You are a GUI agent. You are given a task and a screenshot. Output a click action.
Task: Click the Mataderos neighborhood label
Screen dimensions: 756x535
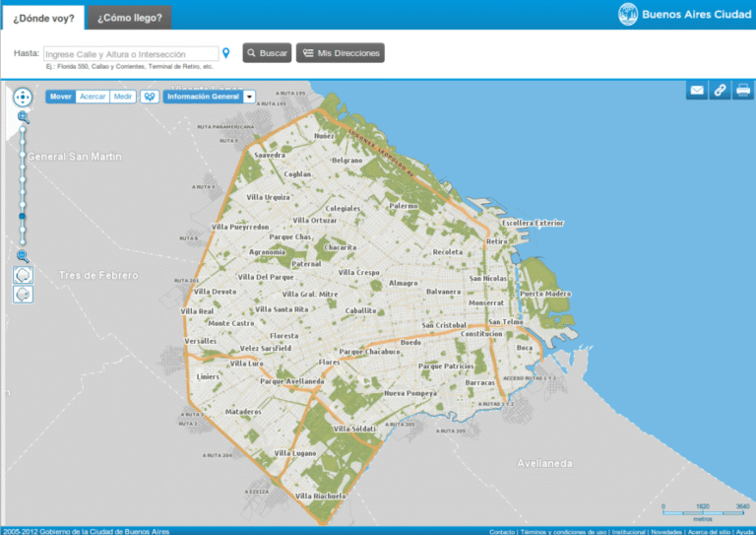[243, 412]
